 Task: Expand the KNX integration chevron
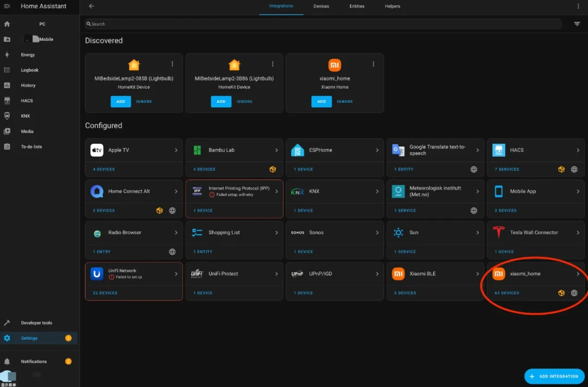(x=377, y=191)
